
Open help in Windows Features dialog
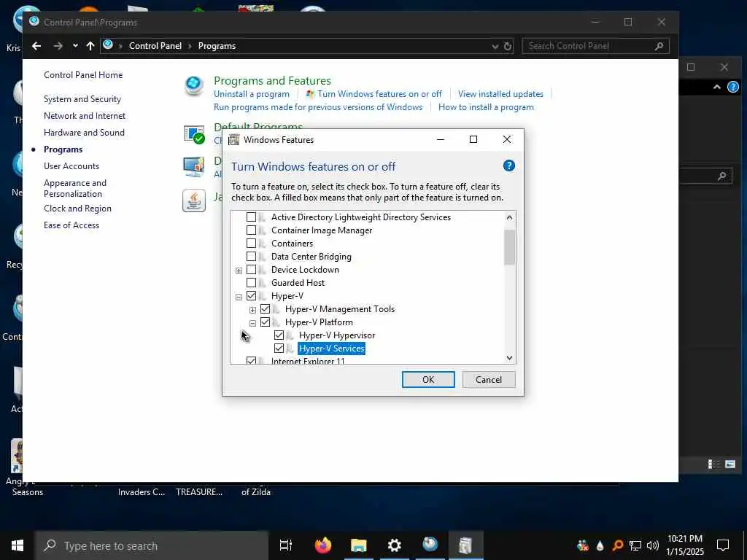pyautogui.click(x=508, y=166)
